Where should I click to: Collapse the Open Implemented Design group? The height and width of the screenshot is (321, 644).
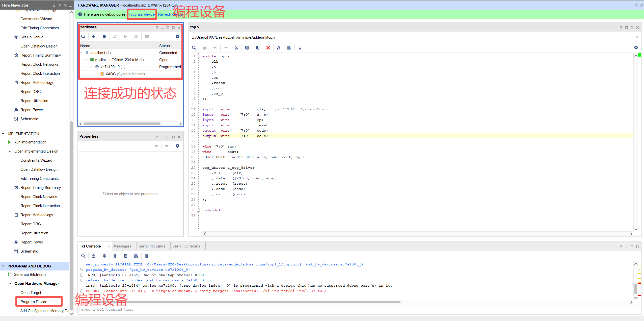point(10,151)
